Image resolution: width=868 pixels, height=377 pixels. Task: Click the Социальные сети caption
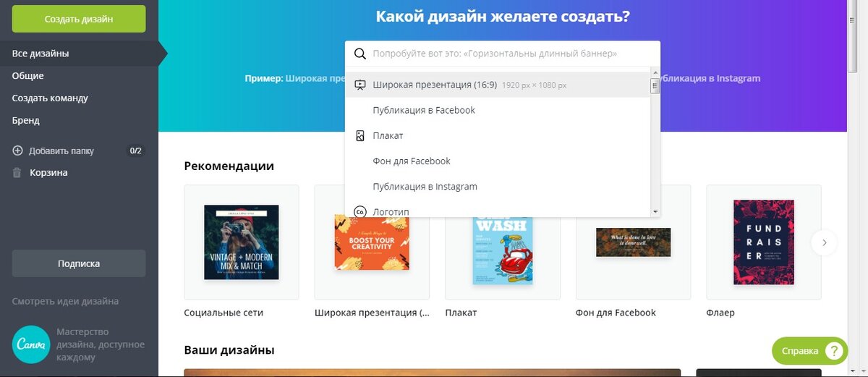pyautogui.click(x=224, y=313)
